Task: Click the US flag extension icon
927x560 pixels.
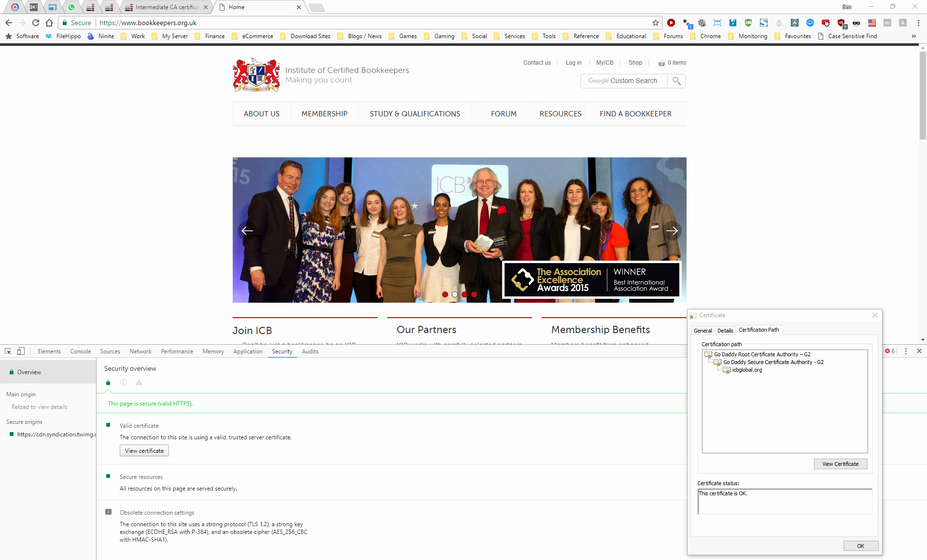Action: [872, 23]
